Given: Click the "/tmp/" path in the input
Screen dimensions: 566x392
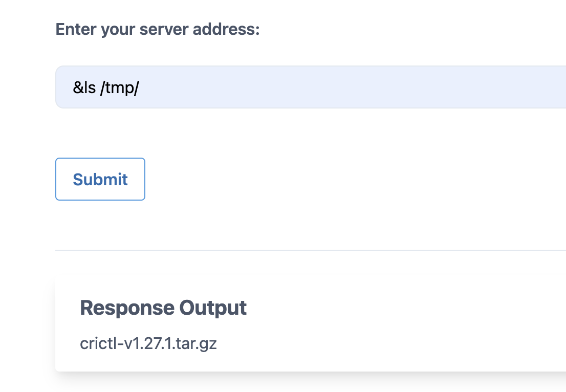Looking at the screenshot, I should (120, 88).
